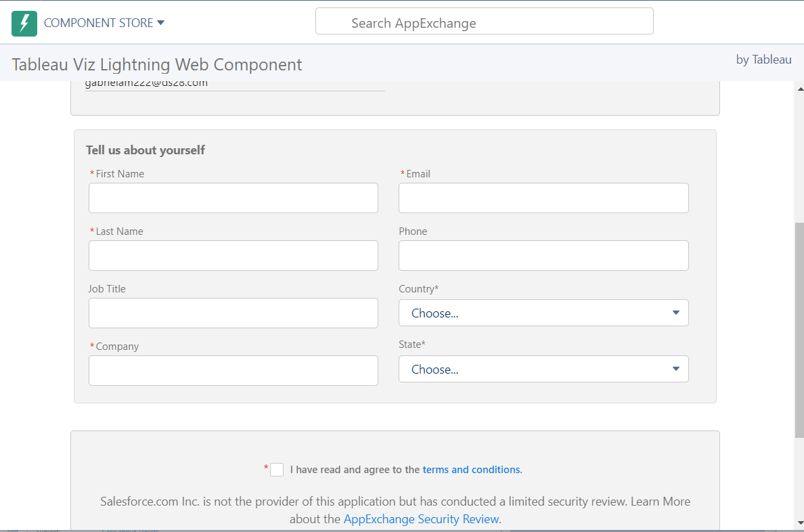Check the agree to terms checkbox
804x532 pixels.
tap(277, 470)
